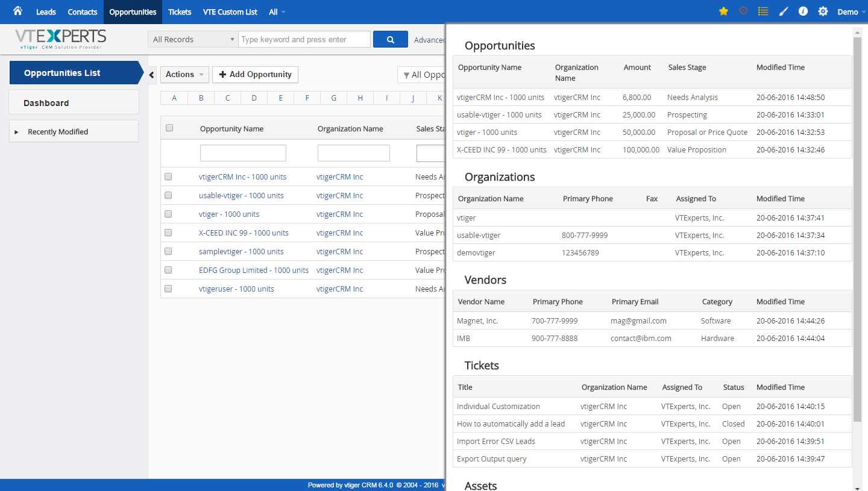Click demovtiger in Organizations panel
868x491 pixels.
pos(476,252)
